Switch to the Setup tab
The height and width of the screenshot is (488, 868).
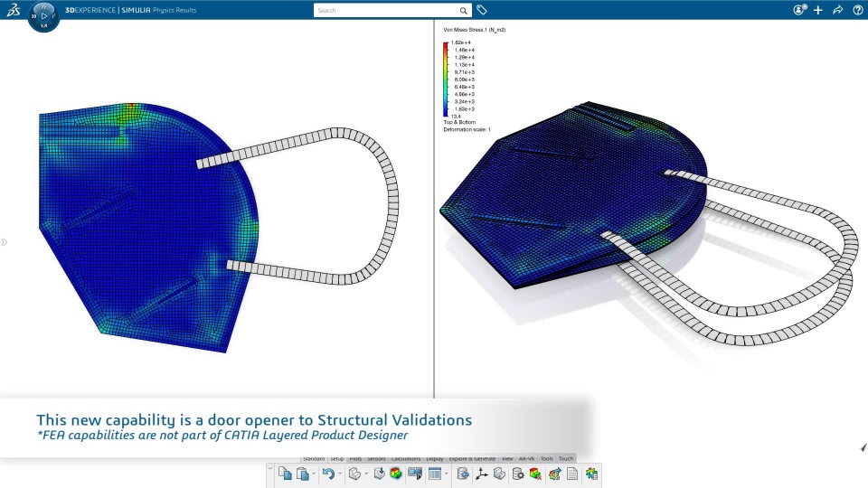(x=337, y=459)
